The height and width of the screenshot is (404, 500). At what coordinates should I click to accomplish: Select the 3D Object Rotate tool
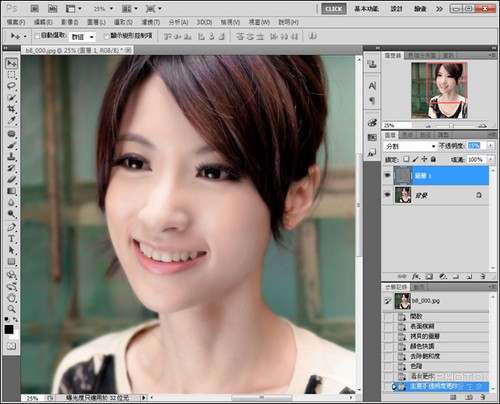(x=12, y=275)
